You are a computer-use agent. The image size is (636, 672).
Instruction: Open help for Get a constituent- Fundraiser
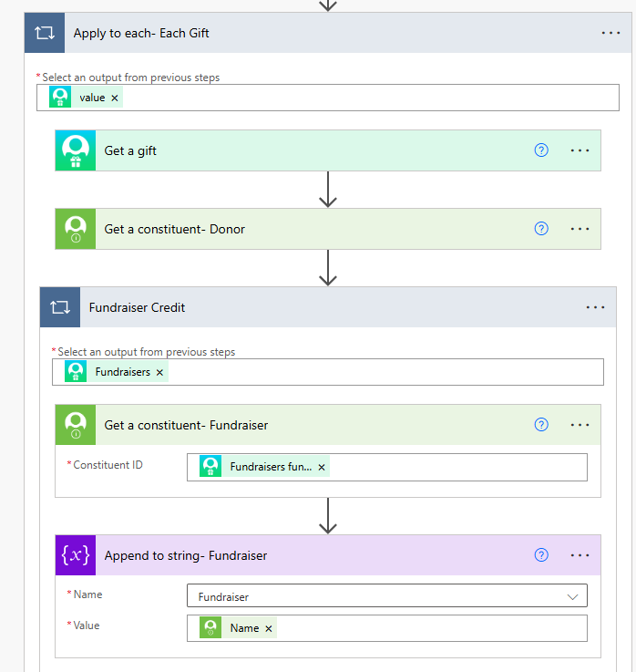click(x=541, y=425)
